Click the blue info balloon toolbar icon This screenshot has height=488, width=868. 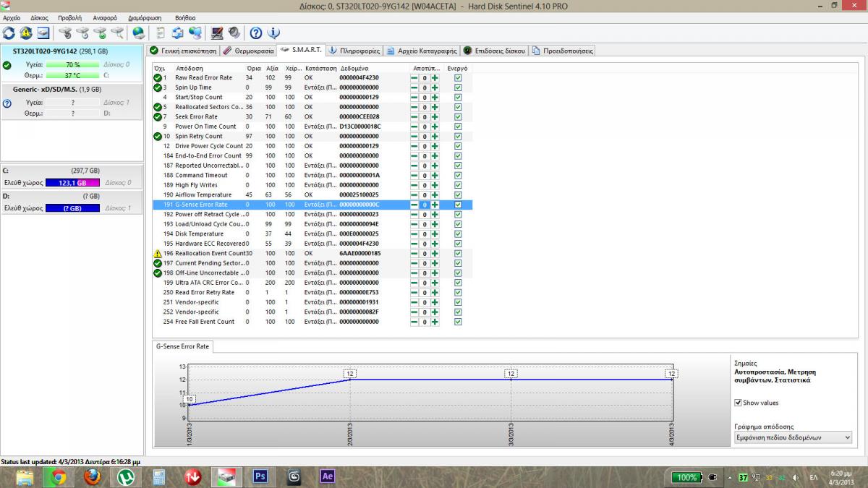(x=273, y=33)
